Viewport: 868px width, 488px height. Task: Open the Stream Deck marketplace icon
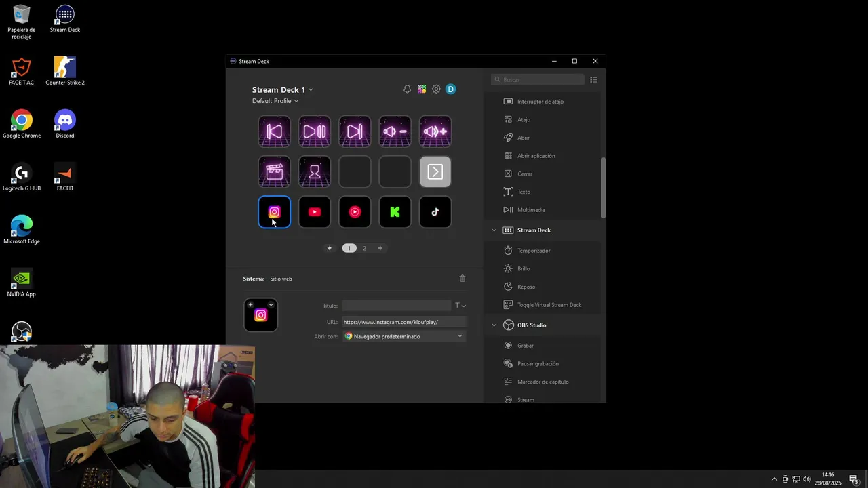[422, 89]
